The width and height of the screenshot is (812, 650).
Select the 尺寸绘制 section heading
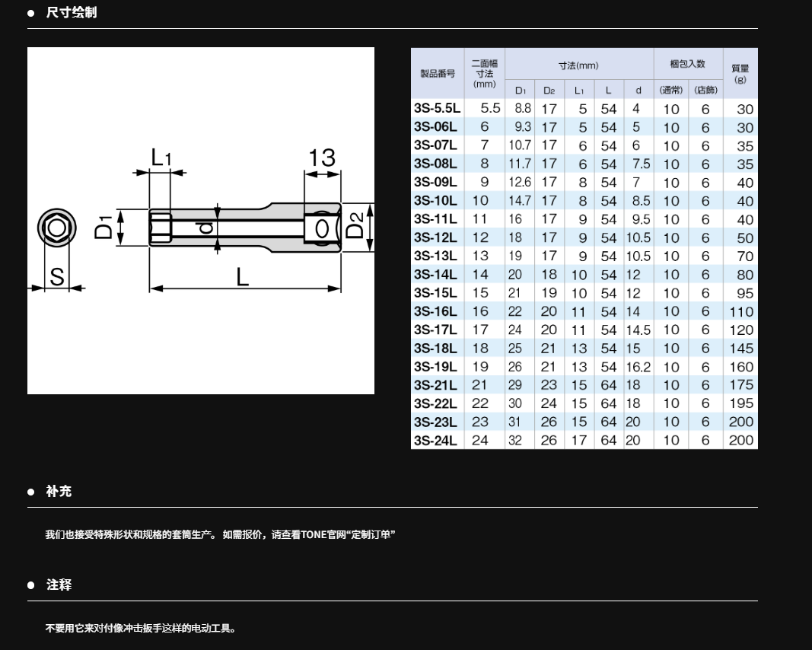(72, 13)
